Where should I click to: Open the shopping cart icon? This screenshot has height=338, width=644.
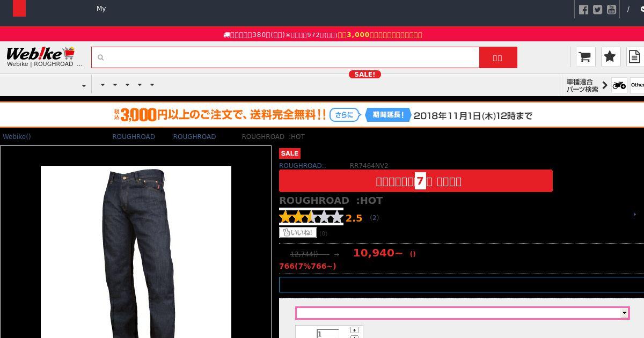pos(585,57)
